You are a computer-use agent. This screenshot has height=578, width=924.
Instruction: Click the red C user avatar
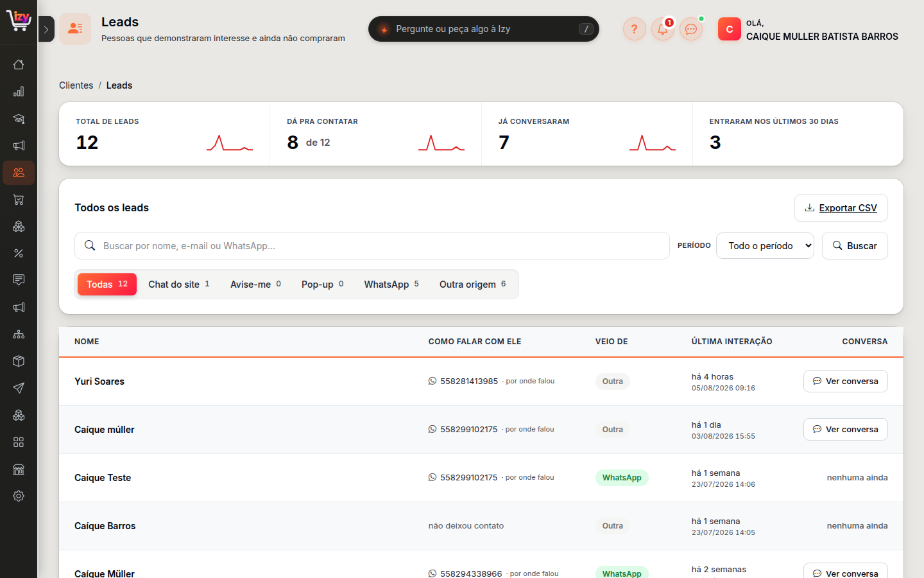730,29
